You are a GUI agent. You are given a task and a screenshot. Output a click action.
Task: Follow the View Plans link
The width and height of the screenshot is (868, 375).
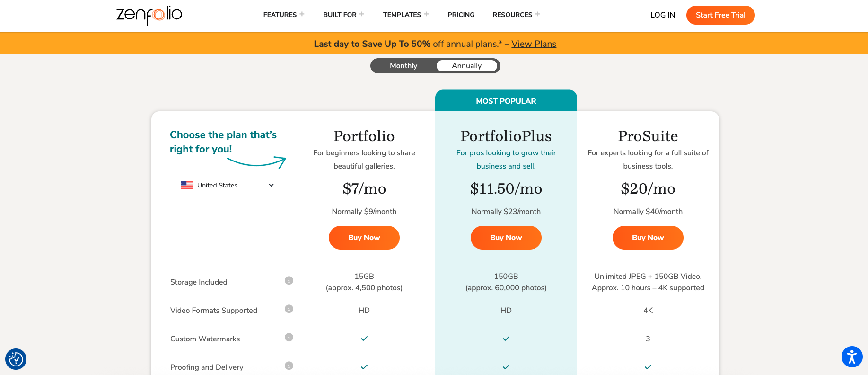(534, 44)
